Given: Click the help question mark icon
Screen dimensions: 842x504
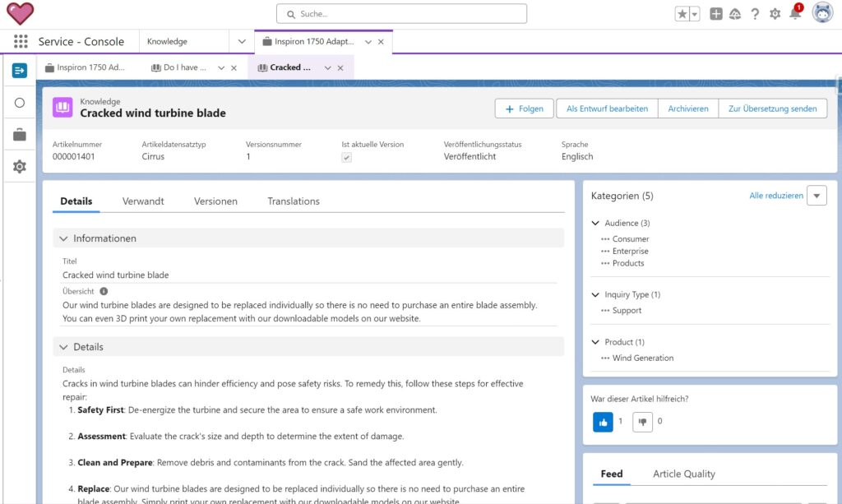Looking at the screenshot, I should (x=755, y=14).
